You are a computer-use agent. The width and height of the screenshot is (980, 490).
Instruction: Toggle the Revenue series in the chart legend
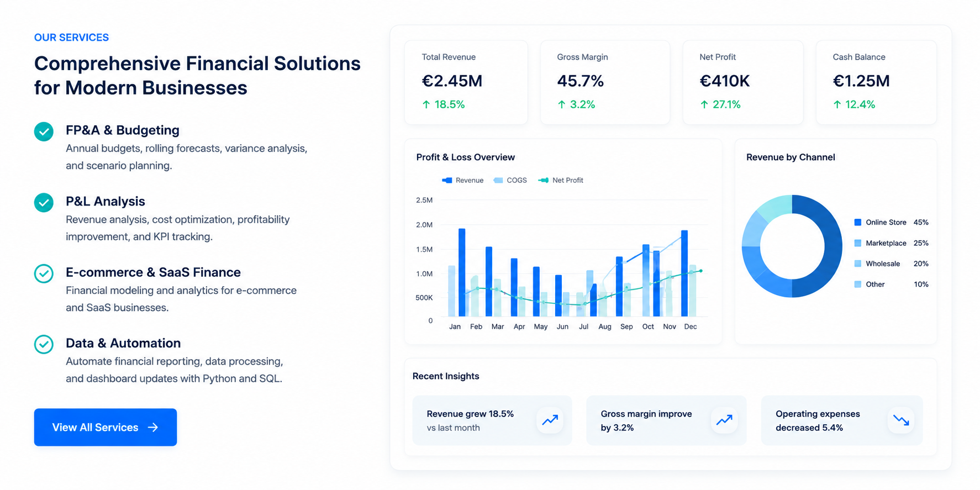coord(463,180)
